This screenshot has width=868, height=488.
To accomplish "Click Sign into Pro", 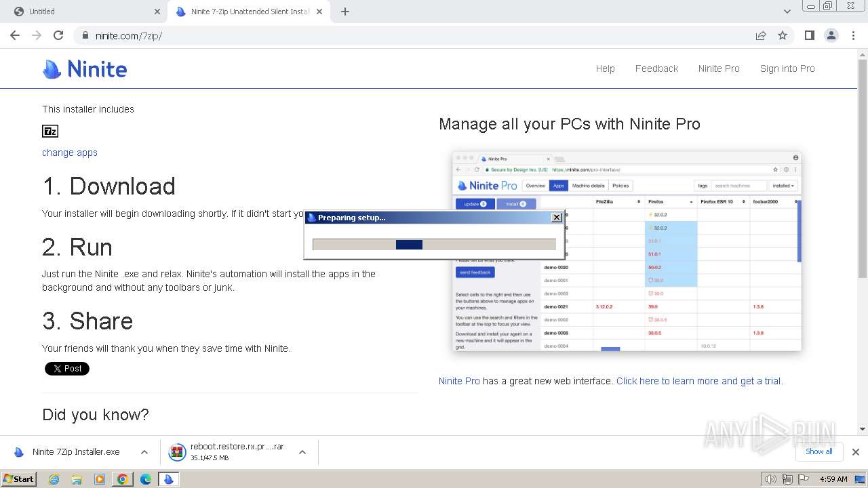I will pos(787,68).
